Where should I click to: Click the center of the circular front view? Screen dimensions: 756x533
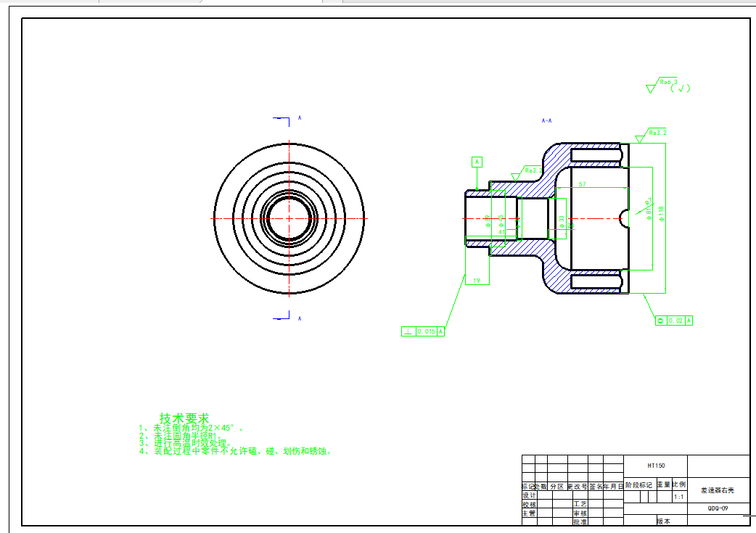tap(289, 218)
